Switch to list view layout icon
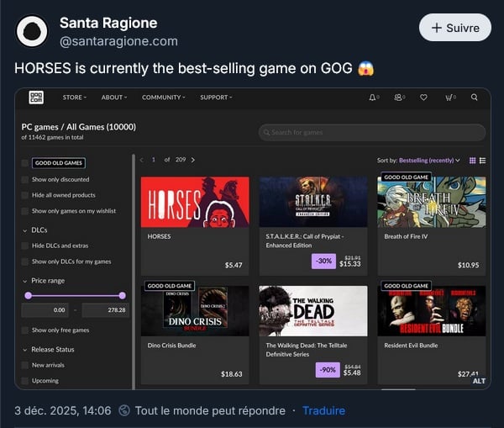This screenshot has height=428, width=504. coord(482,160)
